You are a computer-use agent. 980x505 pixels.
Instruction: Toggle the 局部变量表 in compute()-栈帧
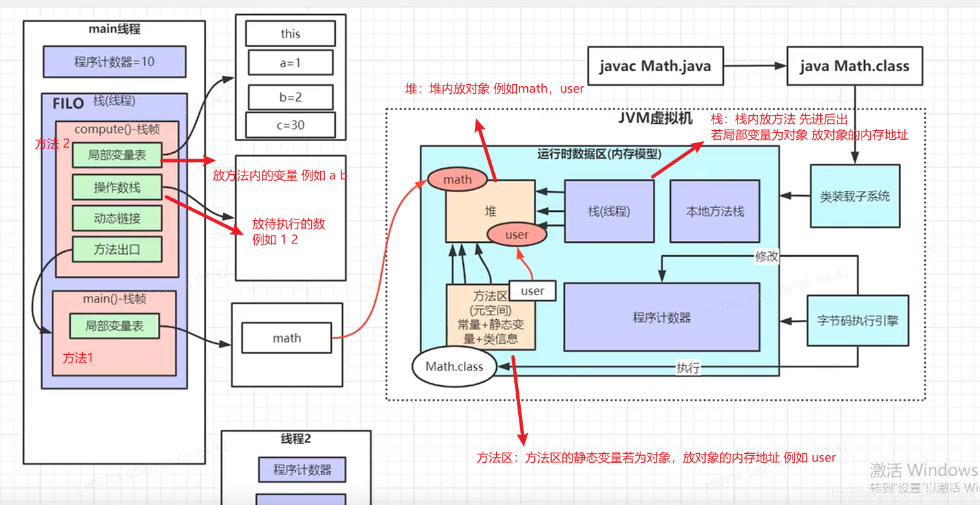pyautogui.click(x=116, y=155)
